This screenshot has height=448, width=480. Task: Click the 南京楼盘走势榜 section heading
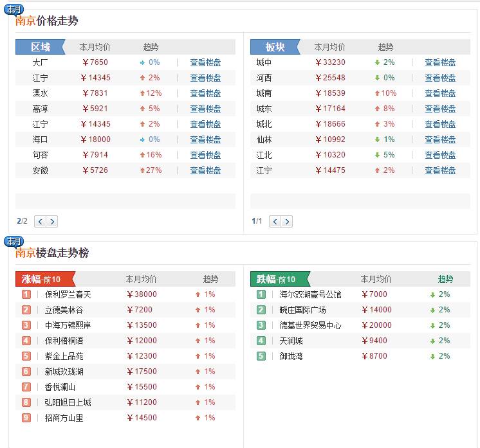point(52,253)
